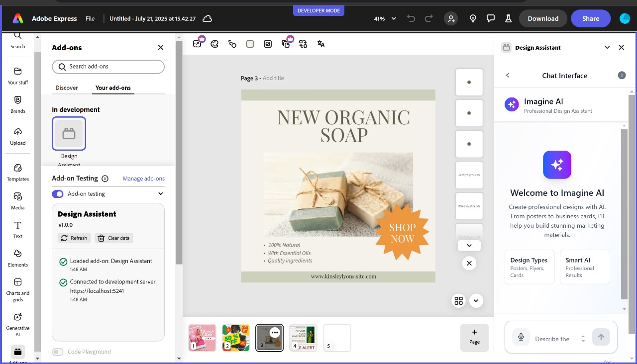Collapse the Add-on testing section chevron
The image size is (637, 364).
[161, 194]
